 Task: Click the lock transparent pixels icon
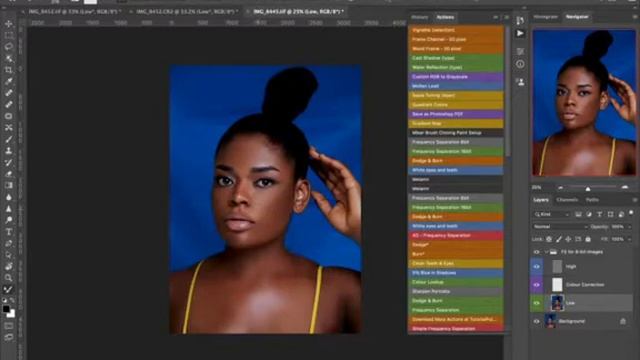coord(549,239)
